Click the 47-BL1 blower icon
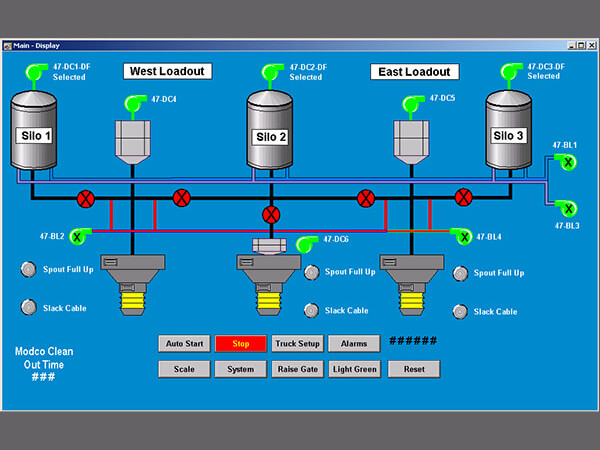This screenshot has height=450, width=600. pos(567,162)
